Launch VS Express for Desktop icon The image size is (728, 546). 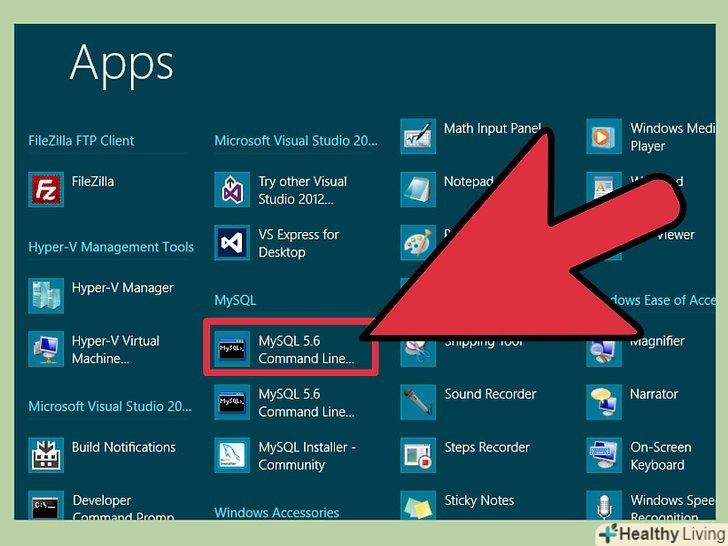(x=232, y=243)
